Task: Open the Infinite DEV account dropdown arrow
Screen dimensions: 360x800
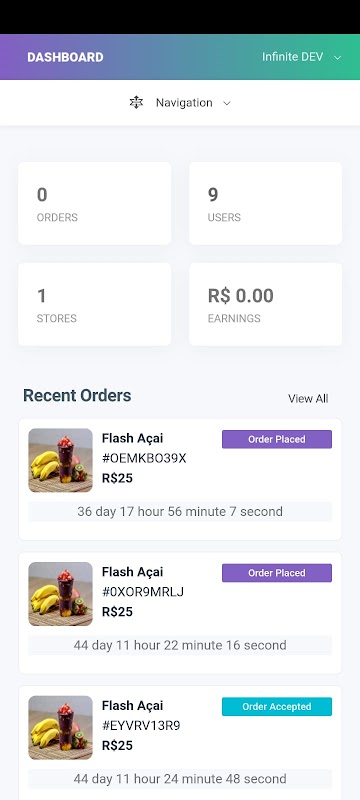Action: (337, 58)
